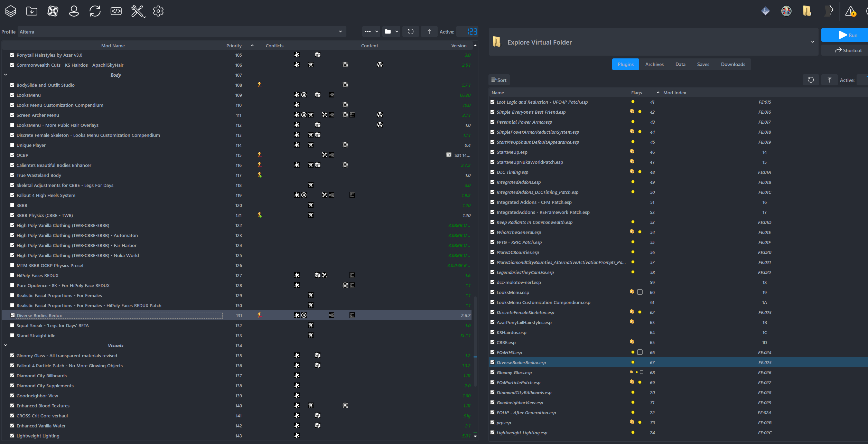The image size is (868, 444).
Task: Click the Refresh icon in top toolbar
Action: [95, 11]
